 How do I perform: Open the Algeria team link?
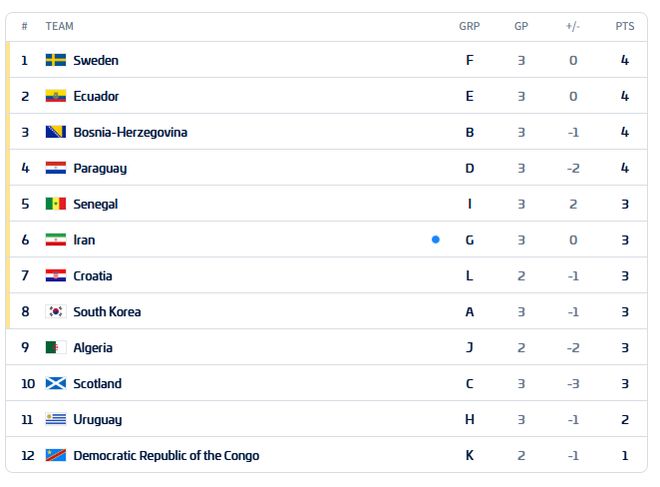point(93,348)
